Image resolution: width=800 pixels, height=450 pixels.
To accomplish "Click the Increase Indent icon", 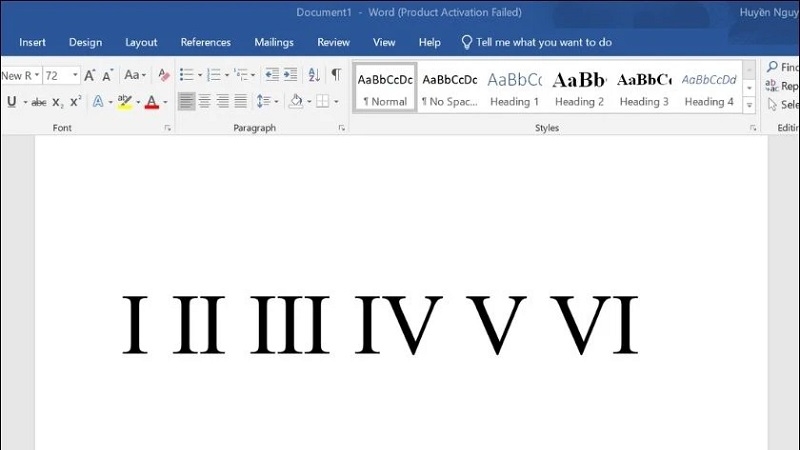I will coord(290,76).
